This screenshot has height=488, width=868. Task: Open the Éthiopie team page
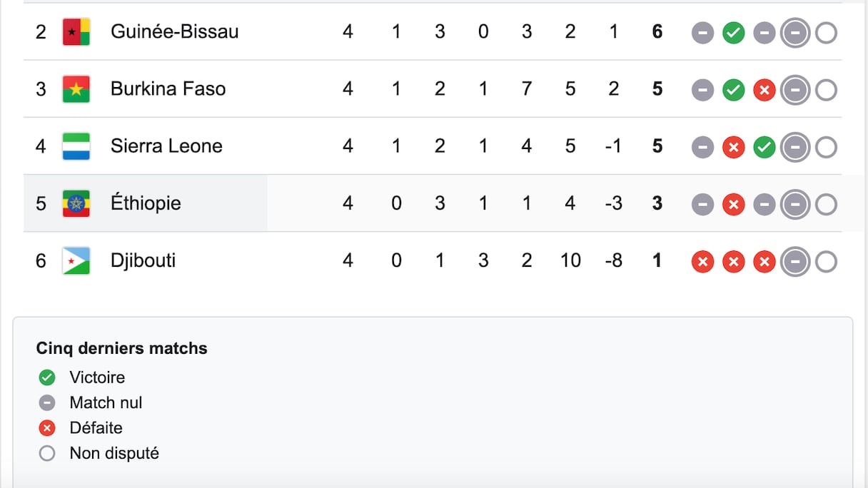pos(146,203)
